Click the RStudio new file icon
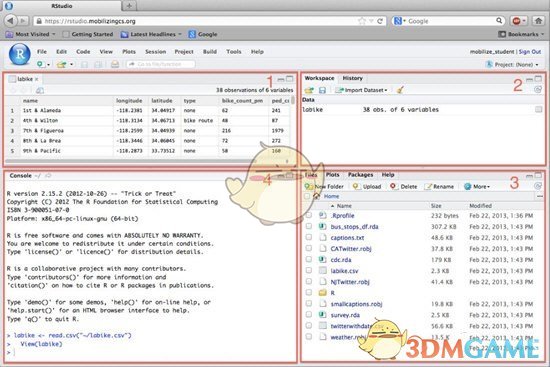Image resolution: width=550 pixels, height=367 pixels. (40, 64)
